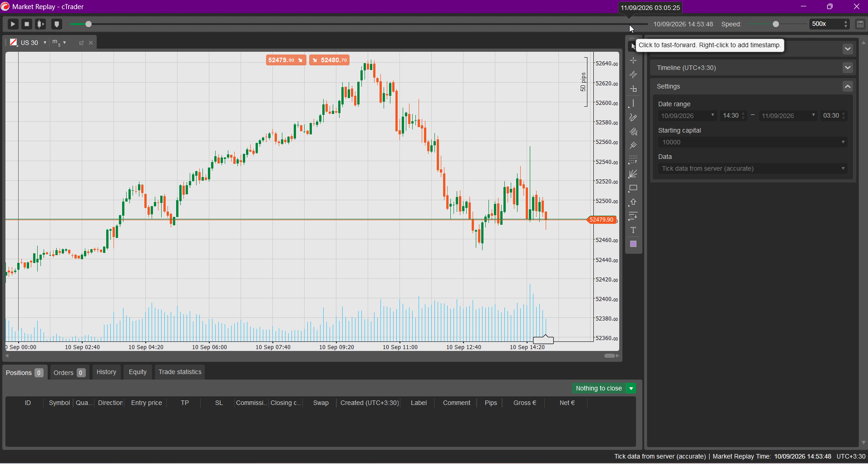Select the rectangle shape tool
868x464 pixels.
coord(633,188)
